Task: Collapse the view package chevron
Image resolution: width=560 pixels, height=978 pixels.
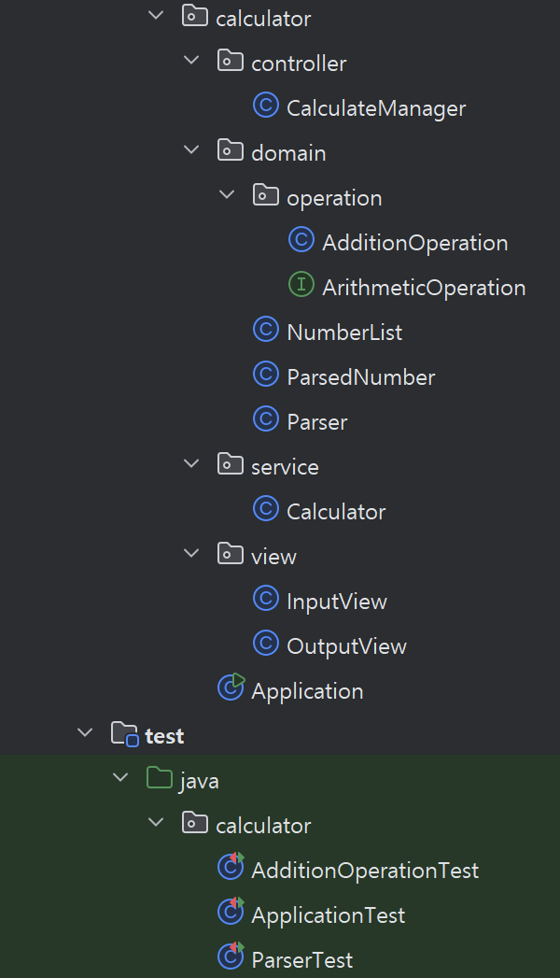Action: coord(191,553)
